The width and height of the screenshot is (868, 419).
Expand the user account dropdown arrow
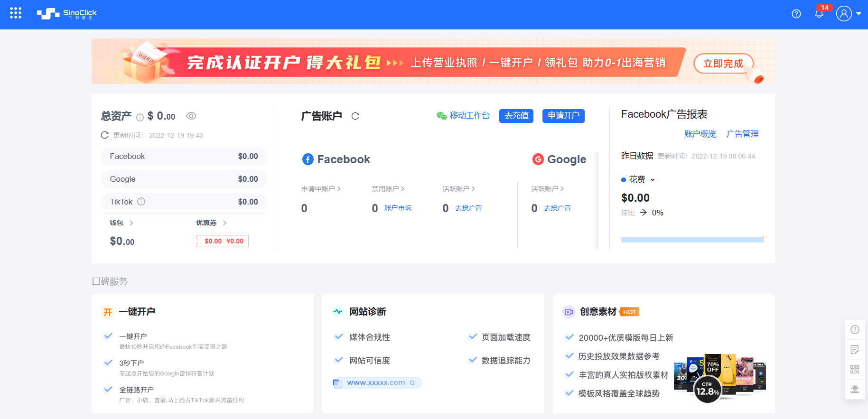(x=859, y=14)
